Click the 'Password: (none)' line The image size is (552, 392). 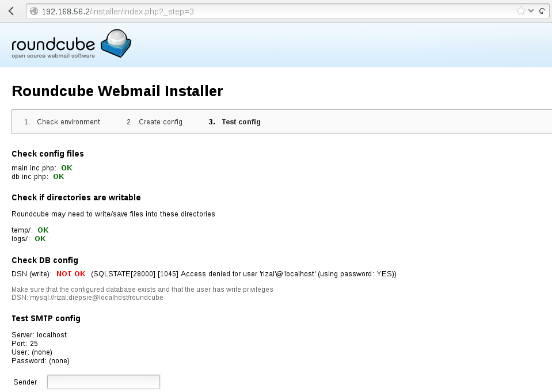40,361
